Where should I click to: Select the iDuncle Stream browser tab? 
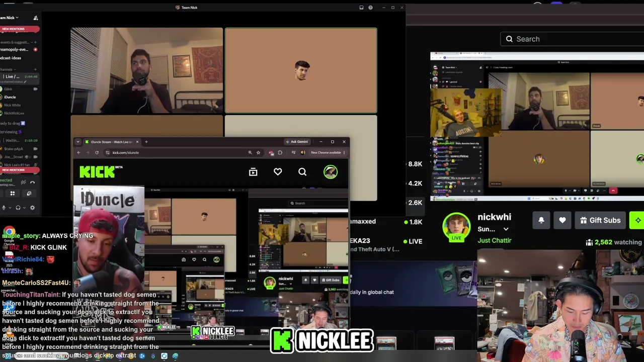(x=111, y=142)
